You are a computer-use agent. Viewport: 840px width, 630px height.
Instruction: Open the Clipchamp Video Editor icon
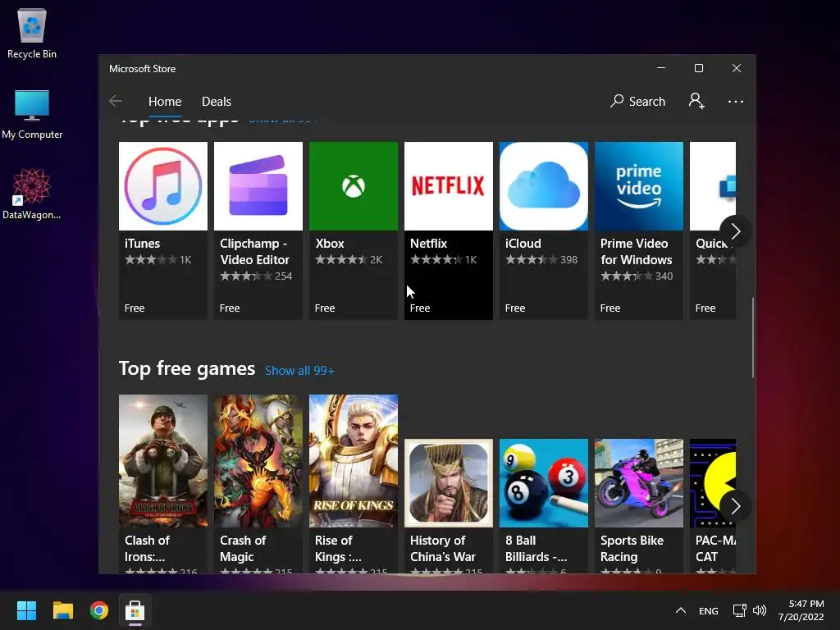pos(258,186)
